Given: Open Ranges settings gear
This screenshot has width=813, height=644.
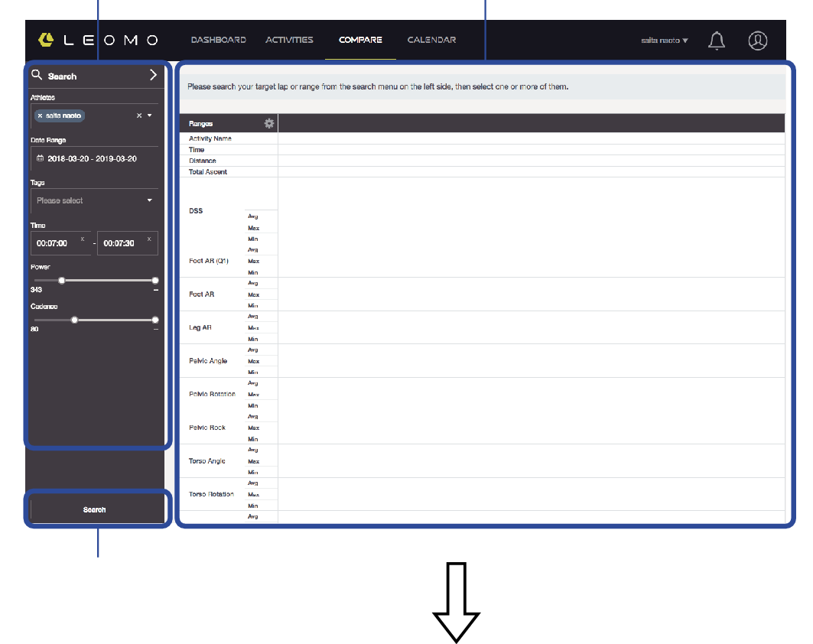Looking at the screenshot, I should click(x=268, y=123).
